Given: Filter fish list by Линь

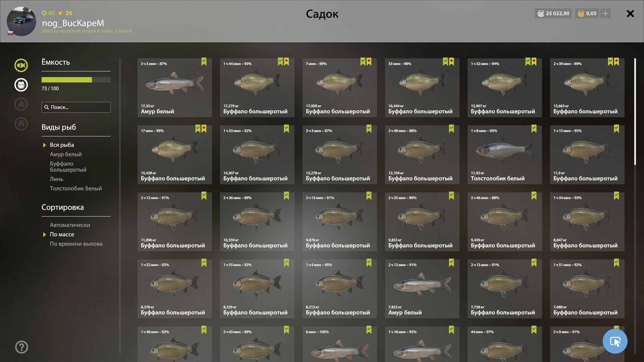Looking at the screenshot, I should [x=57, y=179].
